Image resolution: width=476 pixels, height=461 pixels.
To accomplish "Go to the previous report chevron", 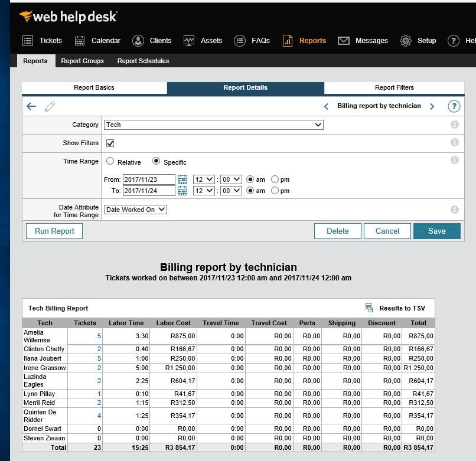I will (327, 106).
